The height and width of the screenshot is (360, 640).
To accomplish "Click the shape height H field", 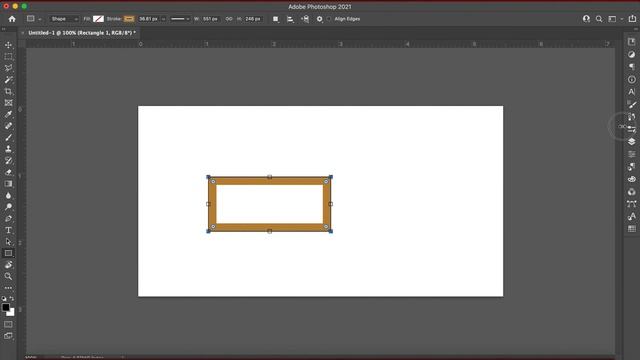I will point(253,19).
